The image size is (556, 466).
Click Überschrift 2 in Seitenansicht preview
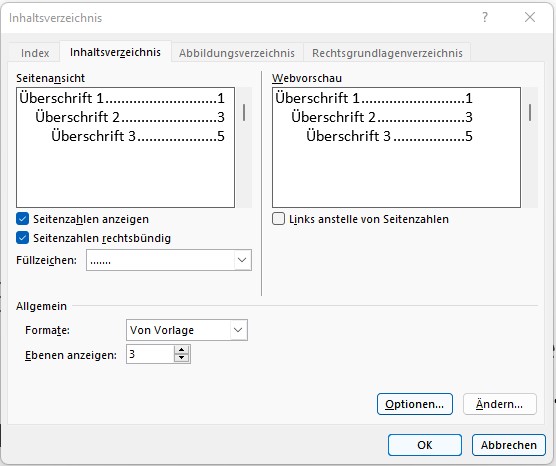point(130,117)
